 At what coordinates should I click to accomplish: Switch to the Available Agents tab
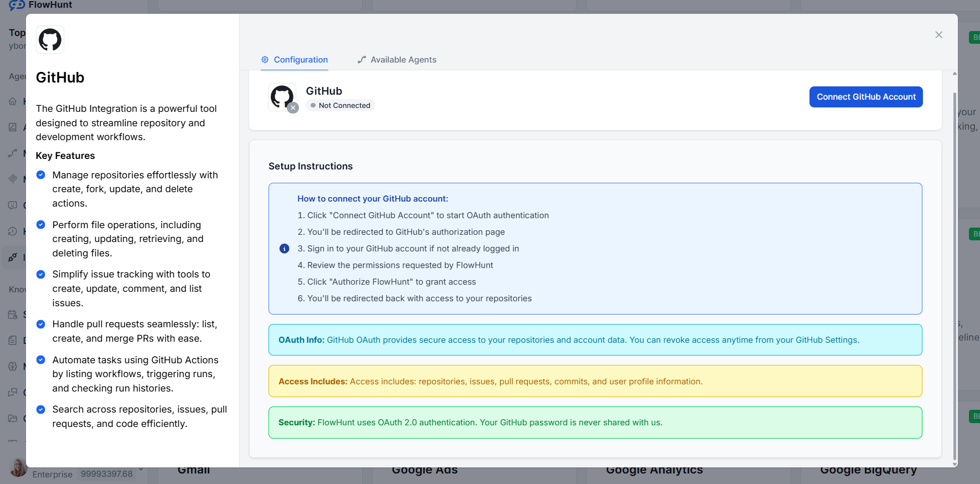pos(397,60)
